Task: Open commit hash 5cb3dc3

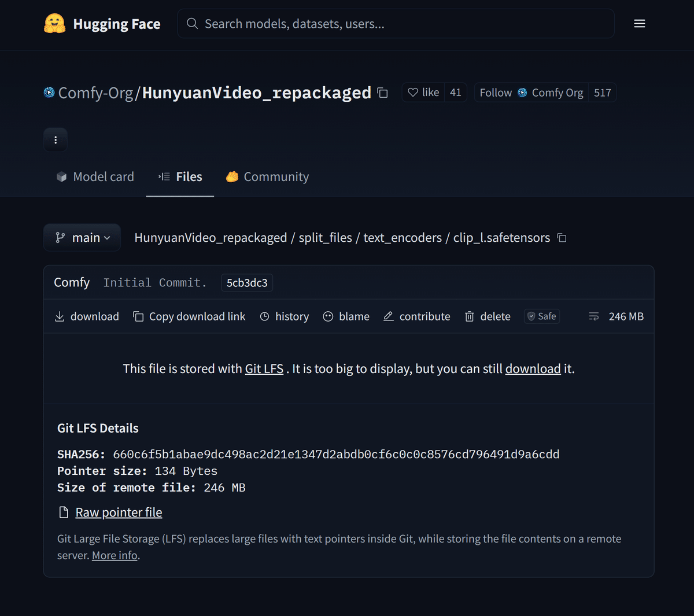Action: coord(247,283)
